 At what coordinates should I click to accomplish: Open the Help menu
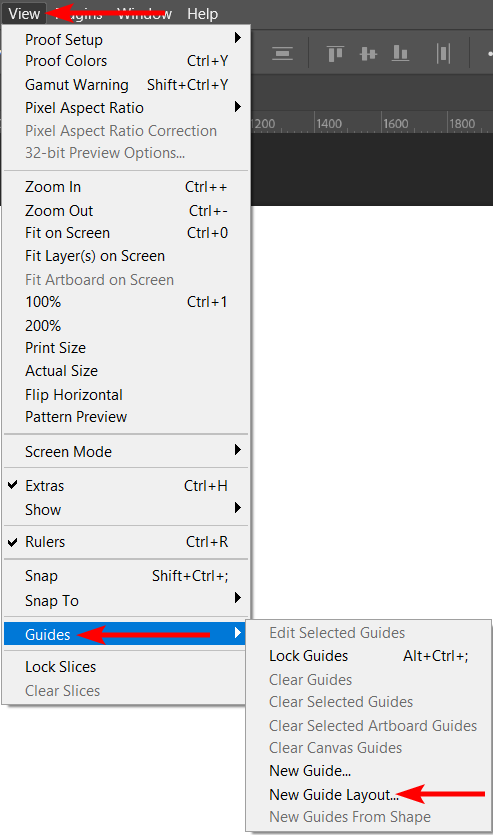click(x=202, y=13)
